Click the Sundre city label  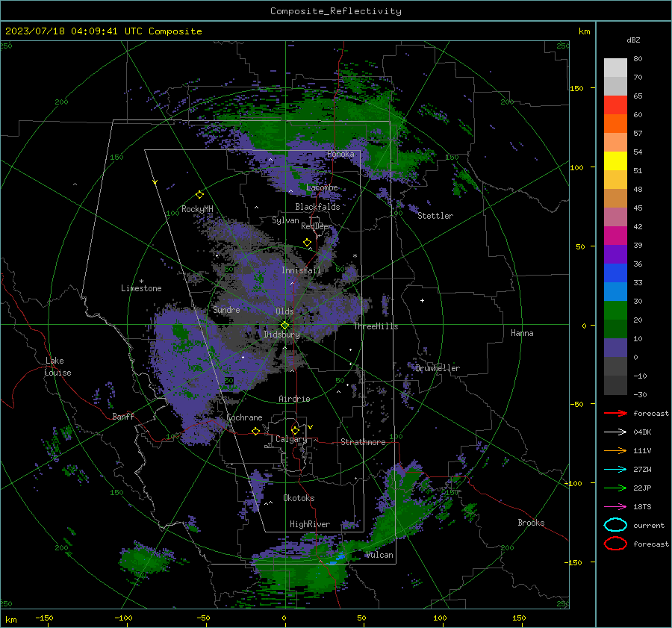point(226,310)
